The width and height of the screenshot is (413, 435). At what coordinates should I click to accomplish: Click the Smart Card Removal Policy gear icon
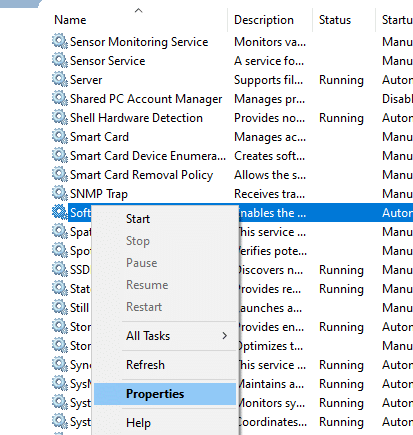click(x=60, y=175)
